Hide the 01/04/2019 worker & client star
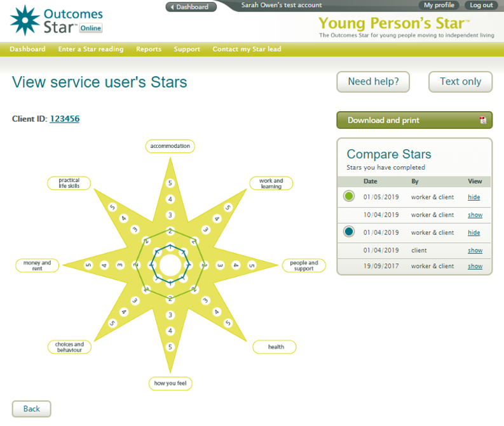This screenshot has width=504, height=426. pyautogui.click(x=473, y=232)
